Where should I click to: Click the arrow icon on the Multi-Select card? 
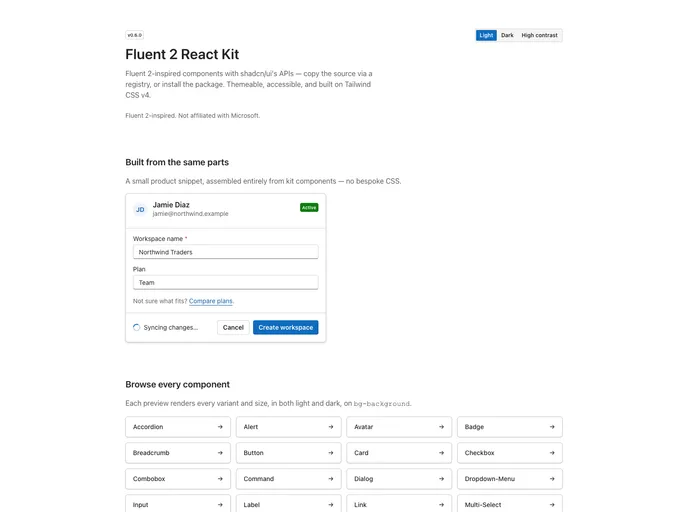552,505
